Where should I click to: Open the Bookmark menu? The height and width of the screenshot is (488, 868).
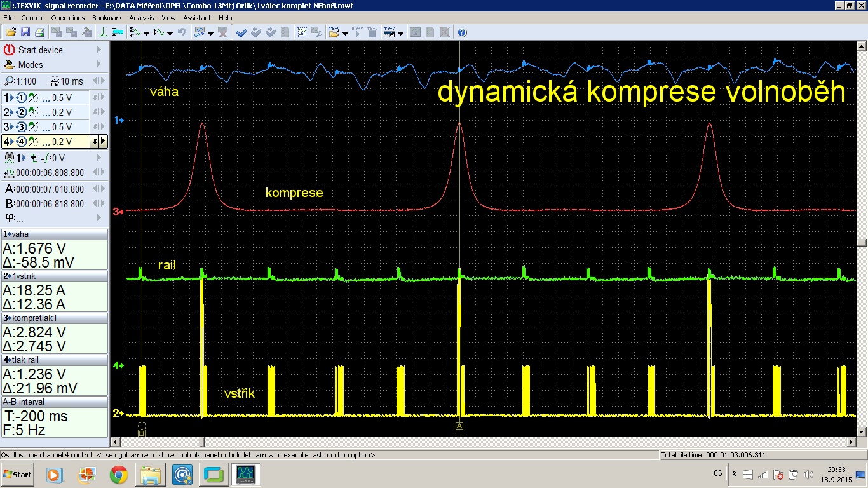(x=107, y=18)
